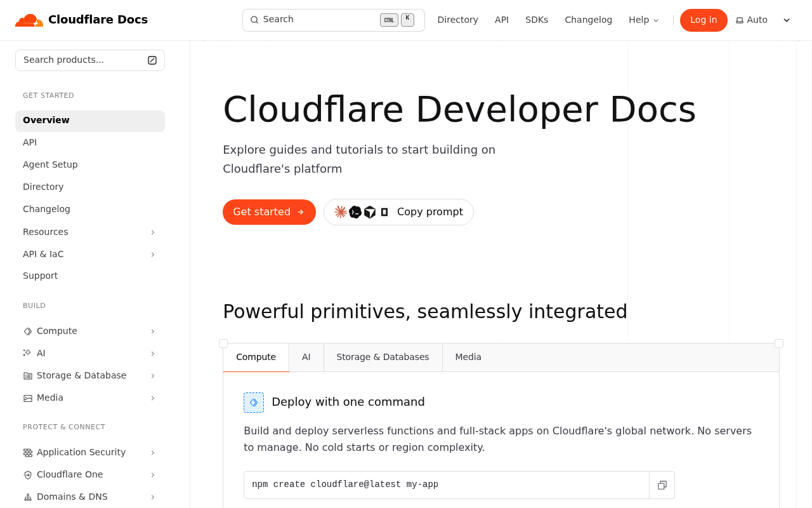The image size is (812, 508).
Task: Click the arrow icon on Get started button
Action: [301, 212]
